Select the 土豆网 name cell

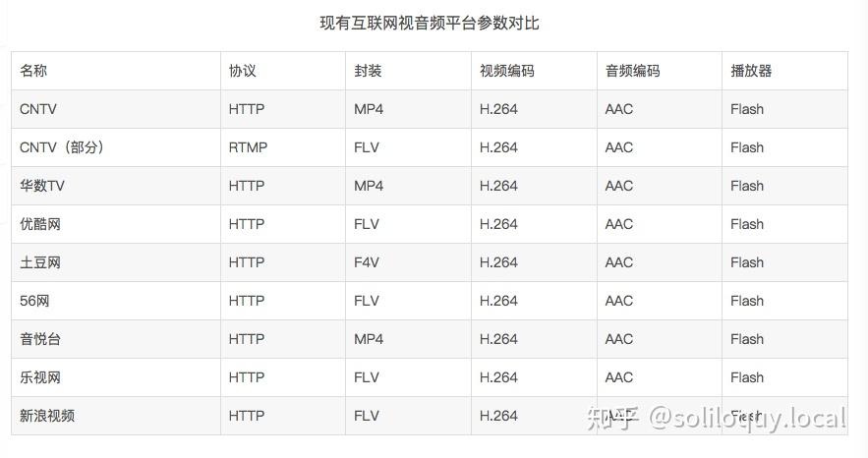point(40,262)
